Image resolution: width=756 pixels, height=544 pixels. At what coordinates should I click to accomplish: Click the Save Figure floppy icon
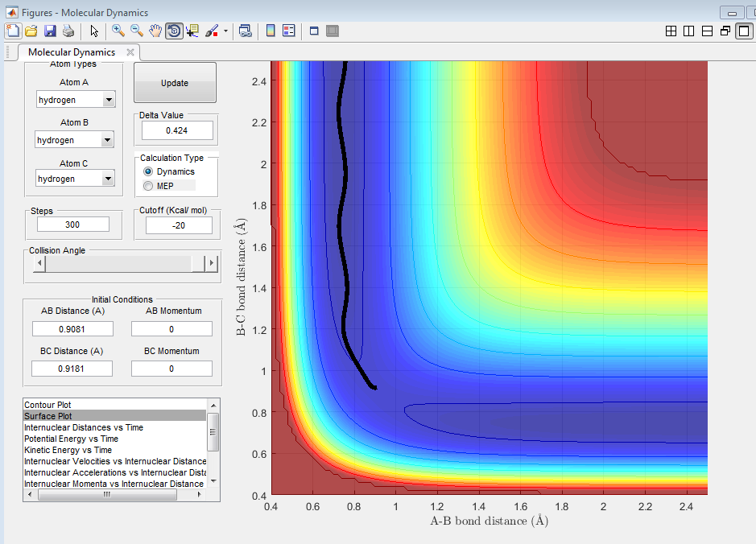[x=50, y=31]
